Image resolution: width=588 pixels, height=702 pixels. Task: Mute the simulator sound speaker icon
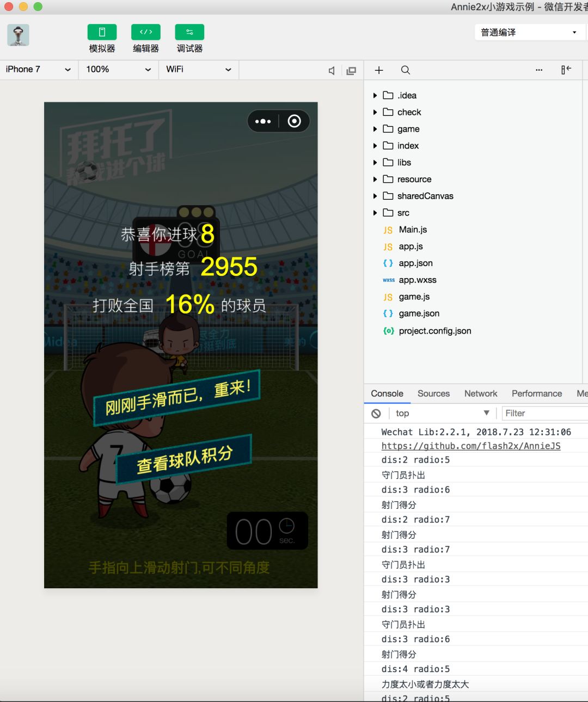click(x=332, y=70)
